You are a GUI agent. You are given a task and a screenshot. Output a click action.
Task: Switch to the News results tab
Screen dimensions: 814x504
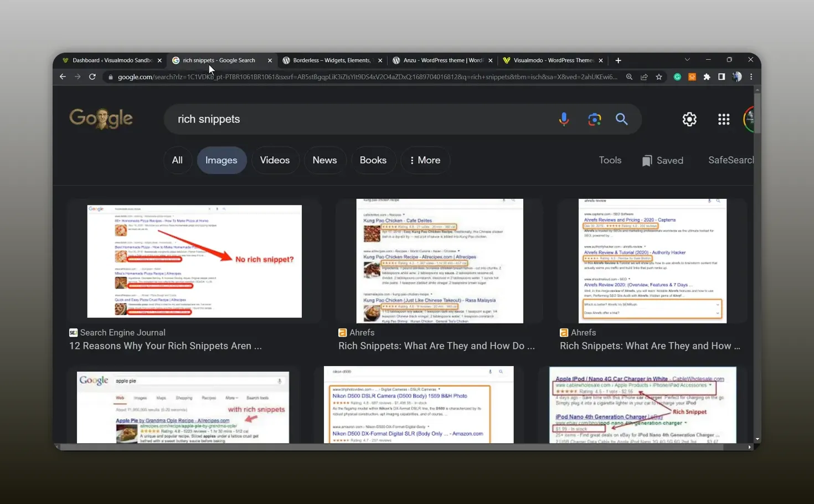pyautogui.click(x=324, y=160)
